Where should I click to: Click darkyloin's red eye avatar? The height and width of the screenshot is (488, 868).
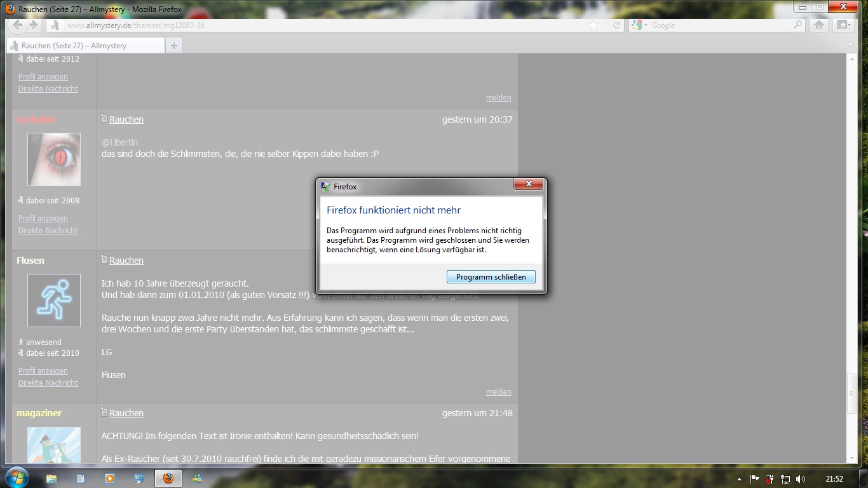(54, 159)
